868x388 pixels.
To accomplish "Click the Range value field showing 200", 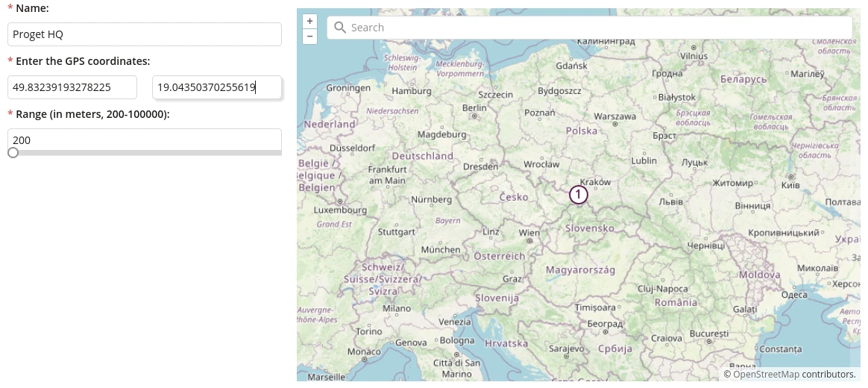I will (145, 140).
